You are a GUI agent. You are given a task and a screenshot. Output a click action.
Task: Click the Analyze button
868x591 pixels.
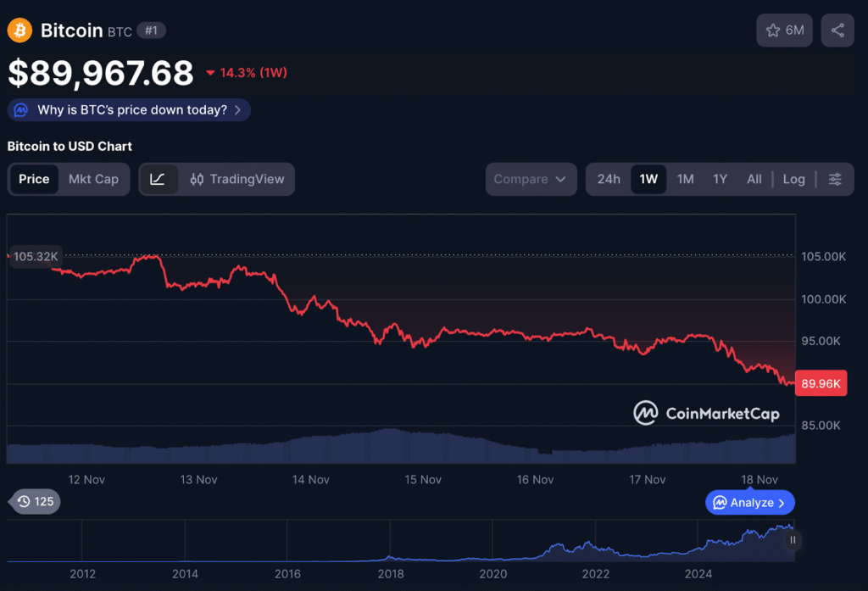coord(749,503)
